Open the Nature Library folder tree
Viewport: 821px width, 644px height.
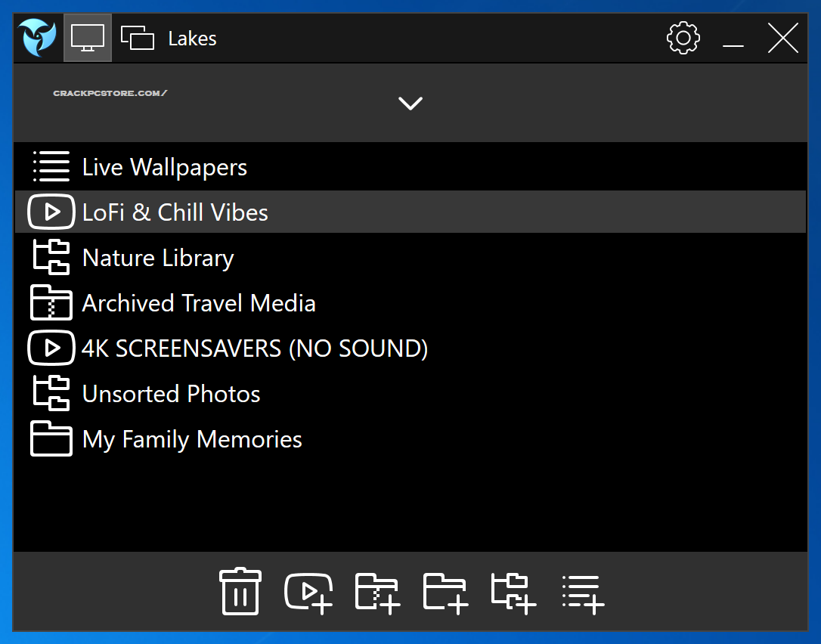[x=158, y=258]
